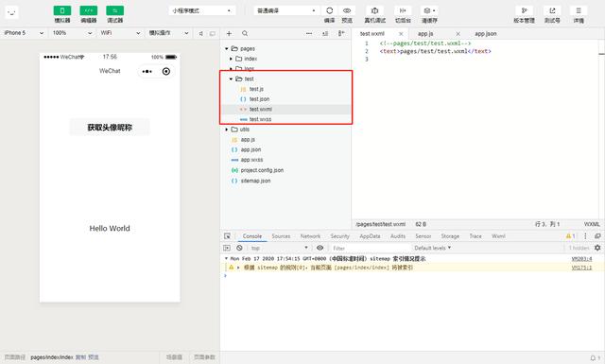Image resolution: width=605 pixels, height=364 pixels.
Task: Open app.js in file tree
Action: (248, 139)
